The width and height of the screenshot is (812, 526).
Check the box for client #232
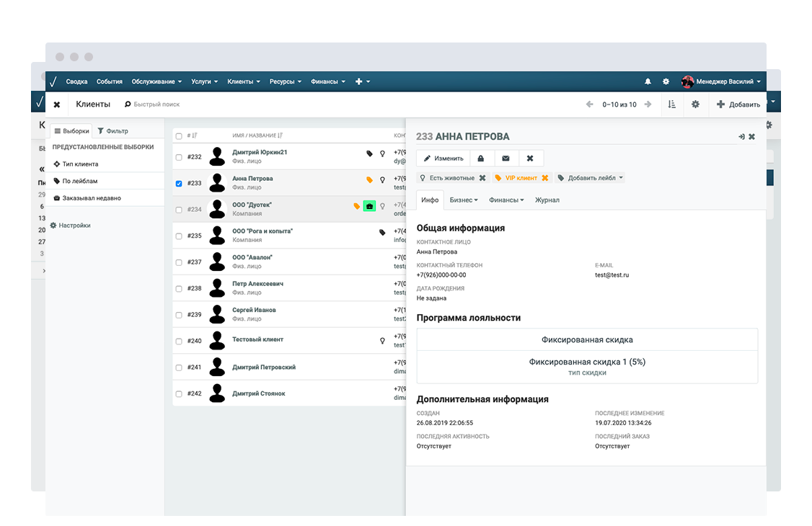pos(179,157)
